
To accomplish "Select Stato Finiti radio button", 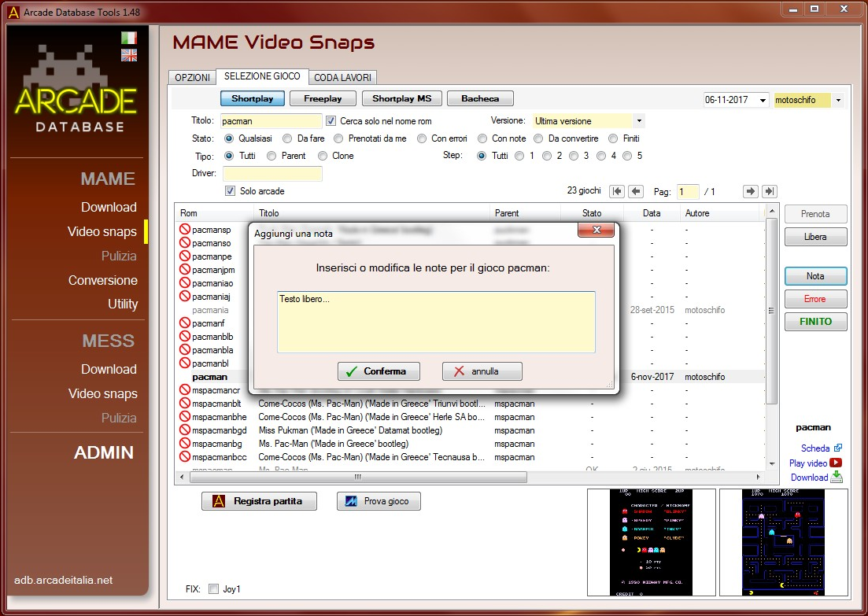I will [x=613, y=138].
